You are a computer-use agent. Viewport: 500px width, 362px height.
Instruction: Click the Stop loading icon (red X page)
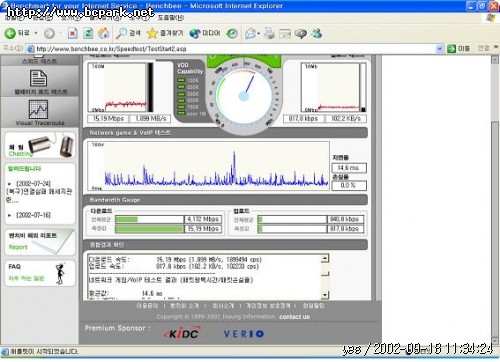[x=73, y=33]
